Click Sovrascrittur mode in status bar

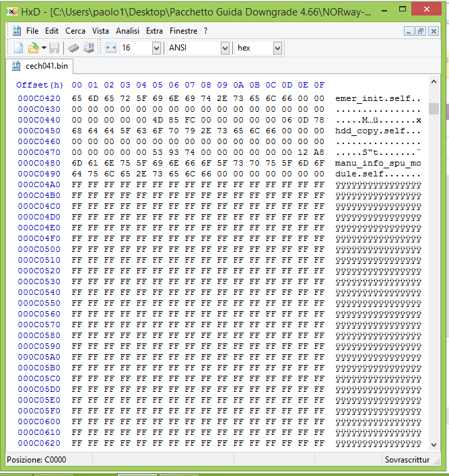407,460
